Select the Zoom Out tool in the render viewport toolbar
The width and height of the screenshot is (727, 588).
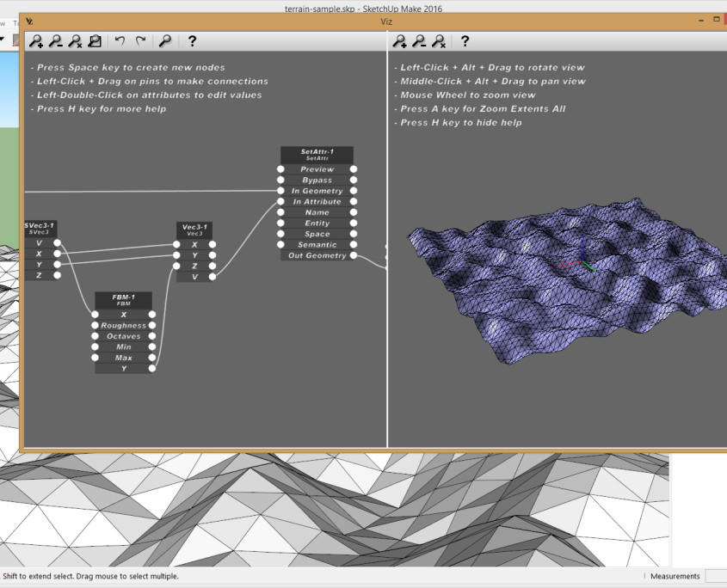(419, 40)
